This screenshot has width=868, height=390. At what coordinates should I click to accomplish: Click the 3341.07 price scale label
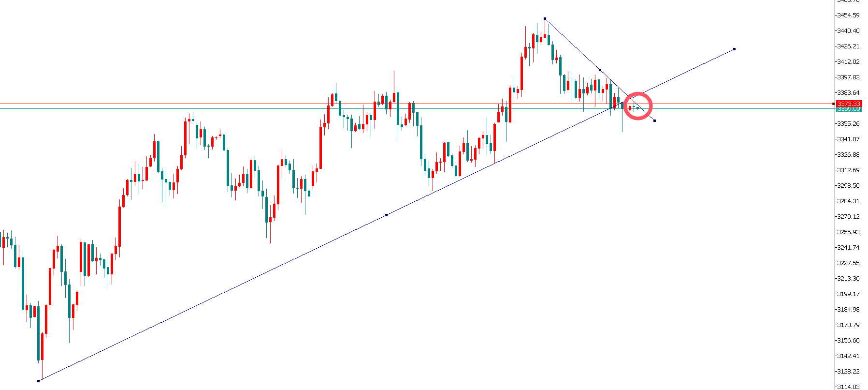tap(848, 139)
